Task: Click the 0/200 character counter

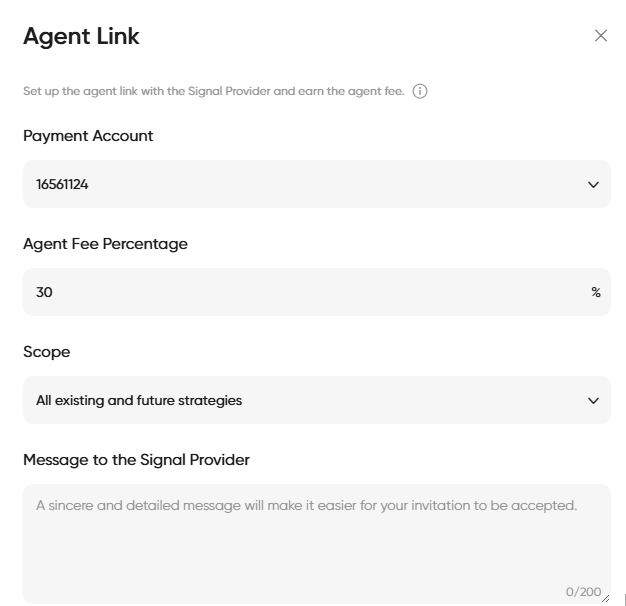Action: click(583, 592)
